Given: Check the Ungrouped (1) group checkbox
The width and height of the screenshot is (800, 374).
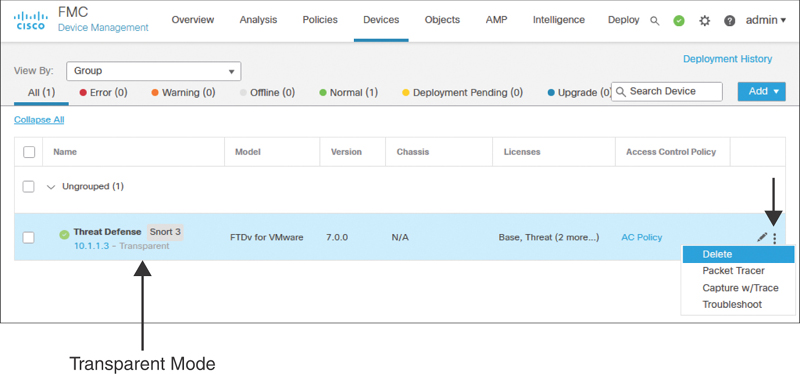Looking at the screenshot, I should pos(29,187).
